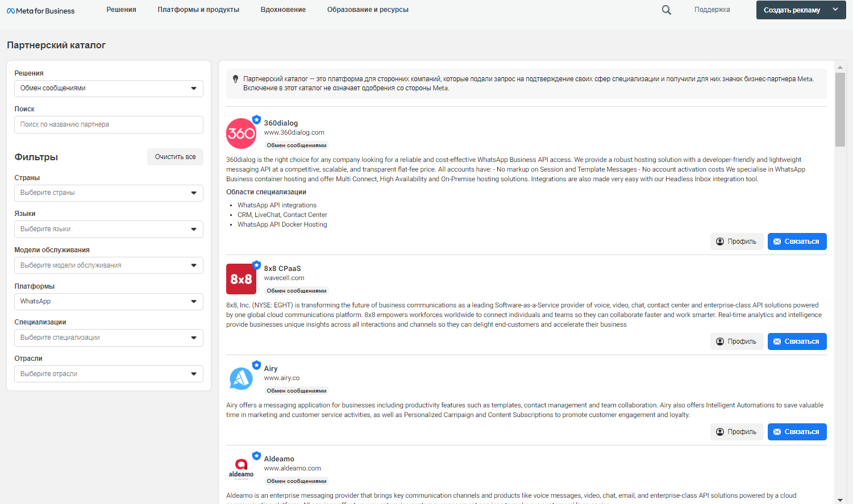Click the lightbulb icon in the info banner
The image size is (853, 504).
click(x=235, y=78)
